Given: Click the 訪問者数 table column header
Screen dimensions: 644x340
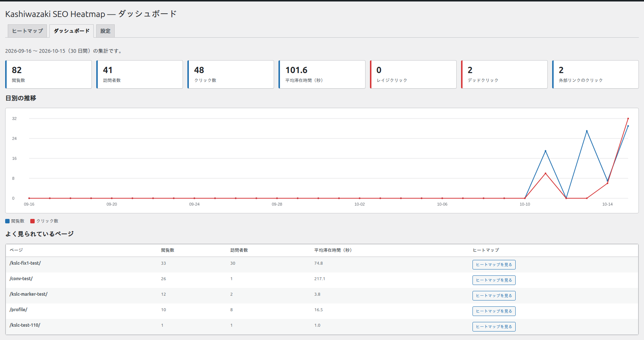Looking at the screenshot, I should click(239, 250).
